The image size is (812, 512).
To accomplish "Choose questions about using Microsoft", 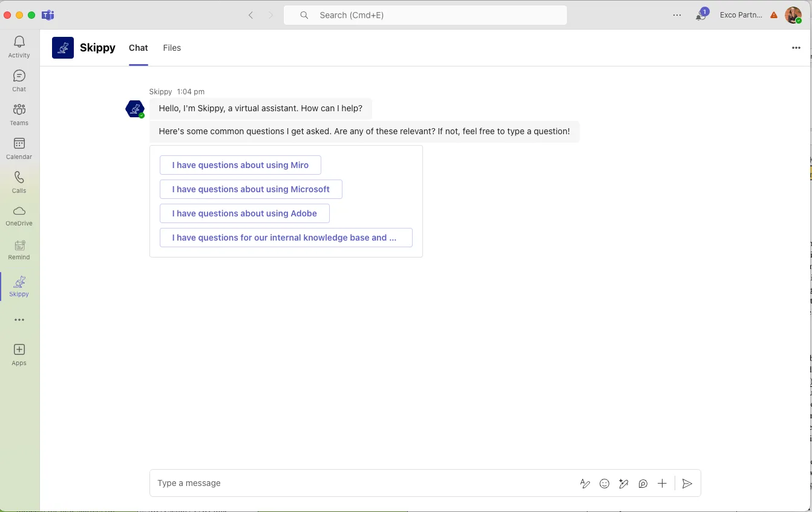I will pos(251,189).
